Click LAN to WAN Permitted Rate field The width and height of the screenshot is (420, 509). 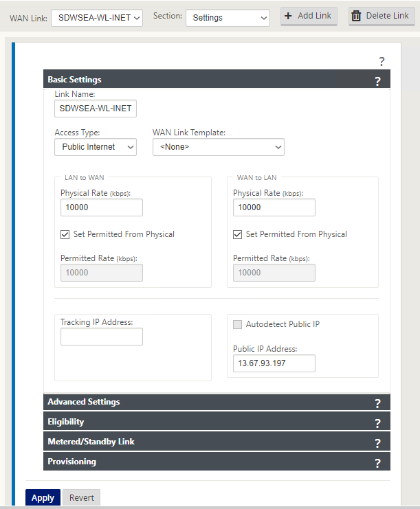coord(102,273)
